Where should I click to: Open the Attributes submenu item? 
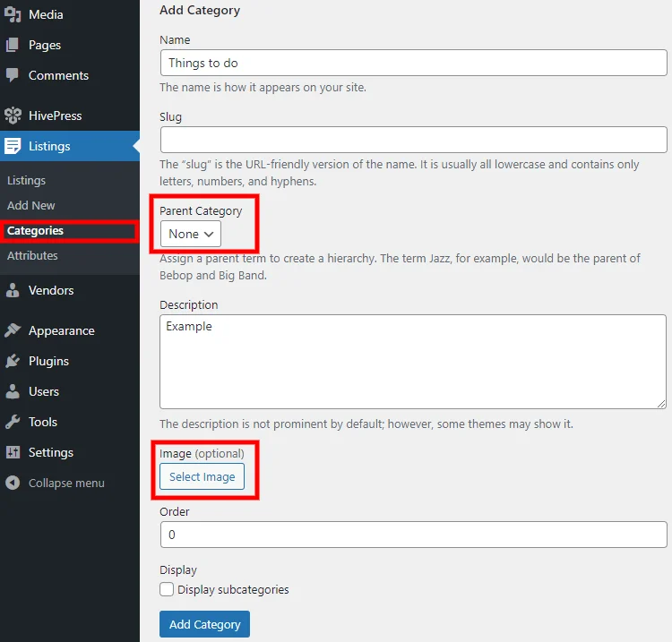32,256
